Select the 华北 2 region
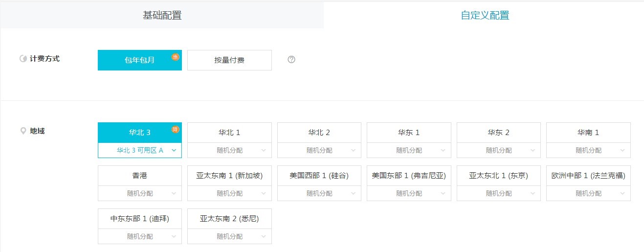 319,133
